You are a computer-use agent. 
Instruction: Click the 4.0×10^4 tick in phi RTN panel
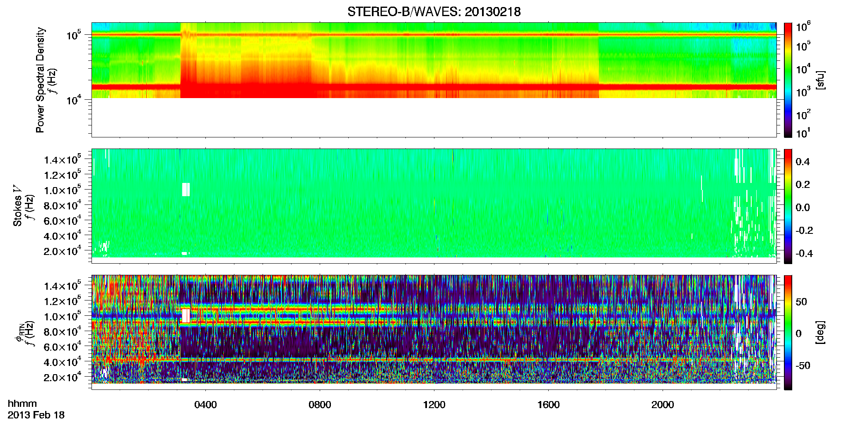point(63,362)
